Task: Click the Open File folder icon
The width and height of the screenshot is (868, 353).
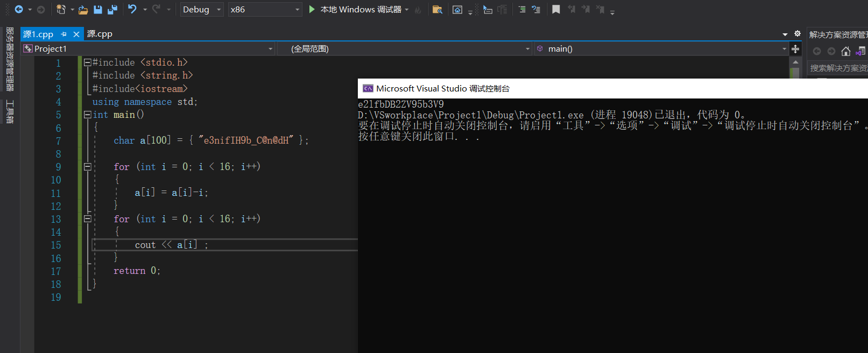Action: [x=83, y=9]
